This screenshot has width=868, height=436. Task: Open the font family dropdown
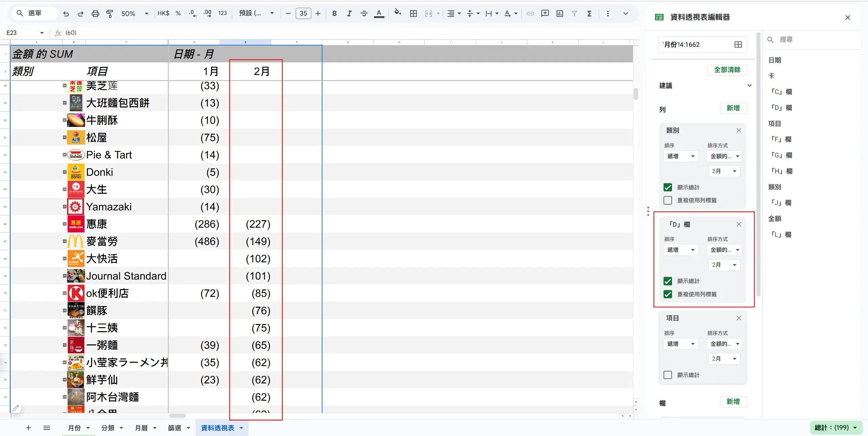(256, 13)
